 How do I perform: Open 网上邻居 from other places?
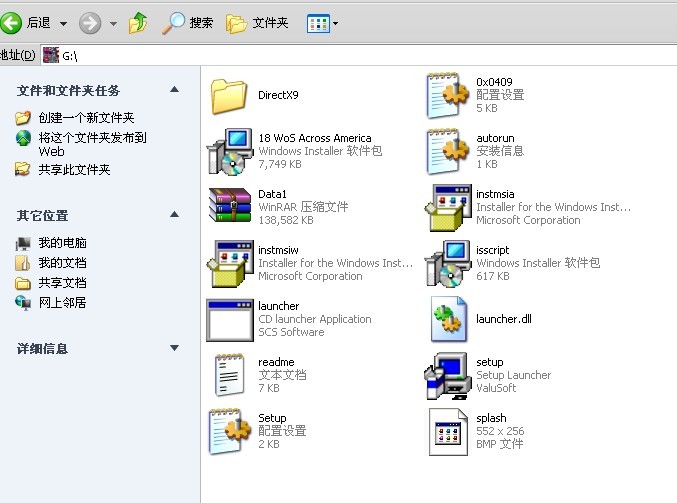point(63,302)
